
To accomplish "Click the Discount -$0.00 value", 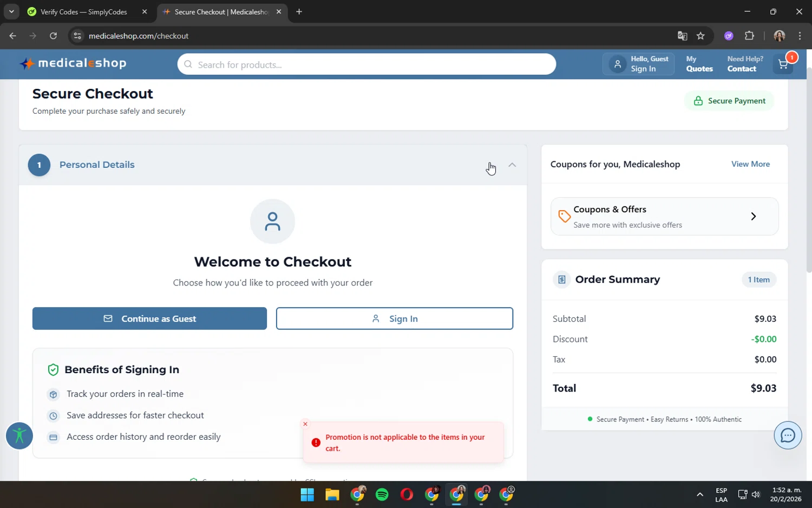I will 763,339.
